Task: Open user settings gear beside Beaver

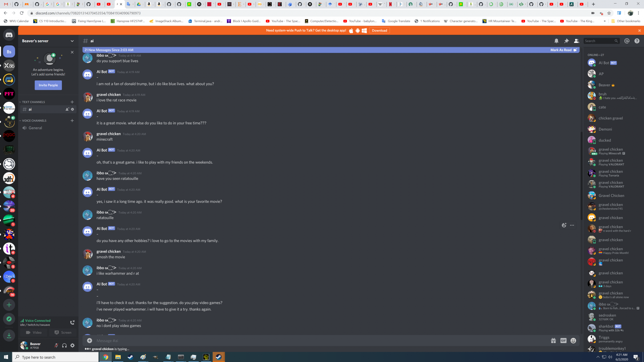Action: click(x=72, y=345)
